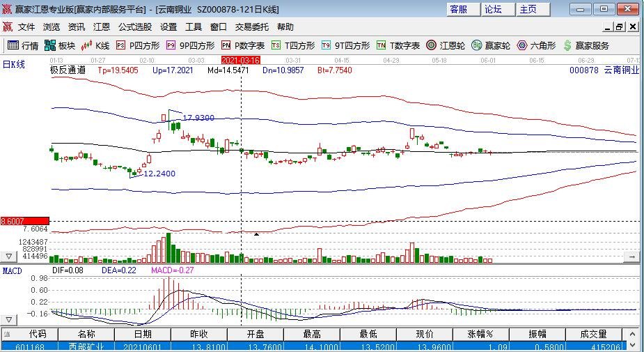The height and width of the screenshot is (352, 644).
Task: Open the 窗口 menu
Action: 219,27
